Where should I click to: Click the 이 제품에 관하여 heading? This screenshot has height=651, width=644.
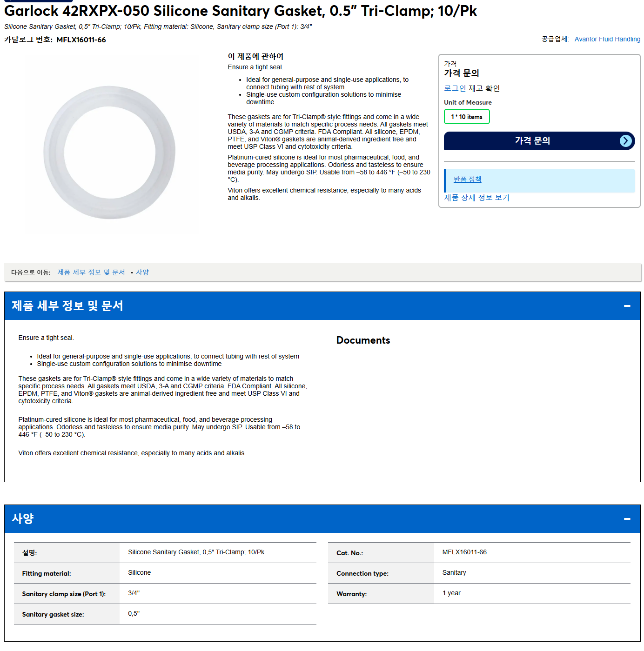click(255, 56)
